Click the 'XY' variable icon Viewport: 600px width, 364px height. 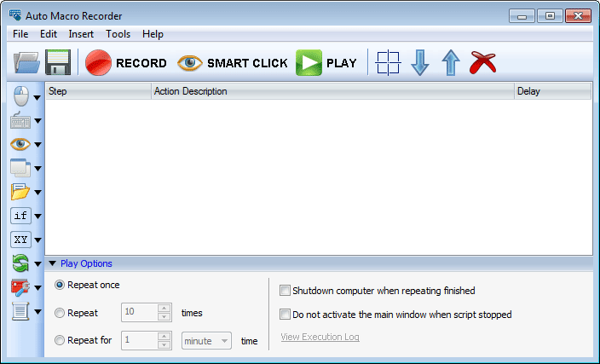pyautogui.click(x=20, y=240)
